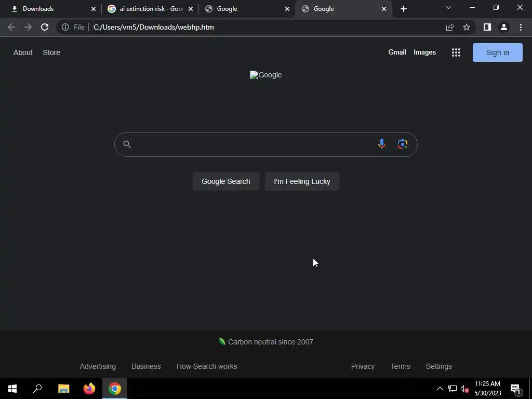Screen dimensions: 532x399
Task: Open the Images link
Action: (x=424, y=52)
